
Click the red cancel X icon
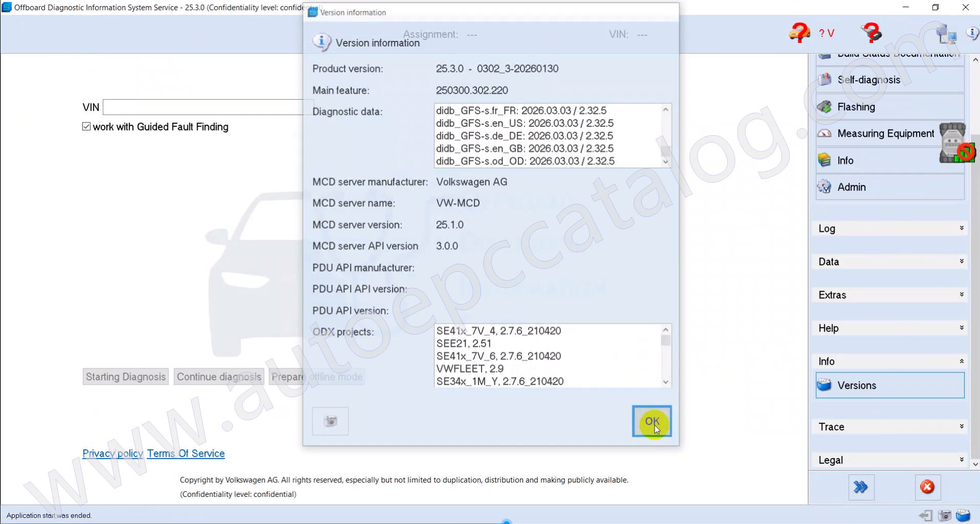(x=927, y=487)
